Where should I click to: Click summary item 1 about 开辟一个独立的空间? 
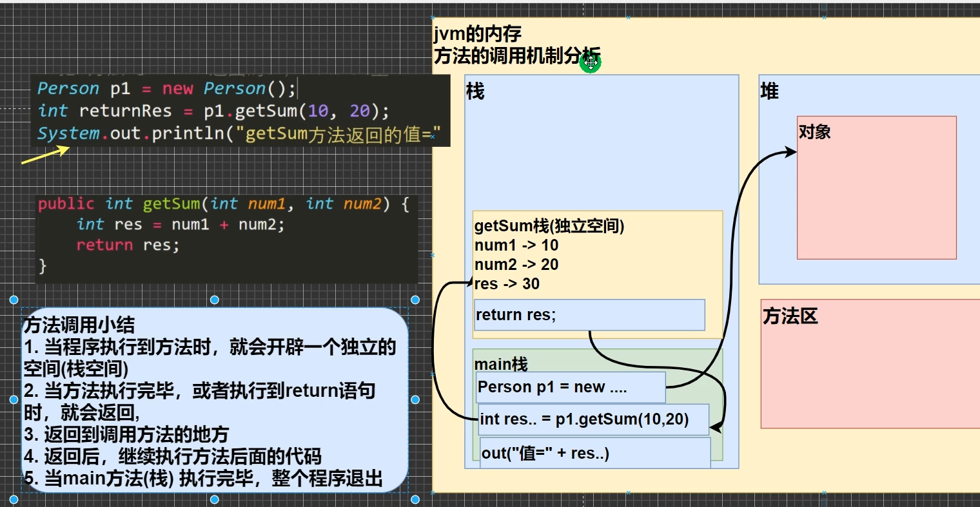coord(210,358)
